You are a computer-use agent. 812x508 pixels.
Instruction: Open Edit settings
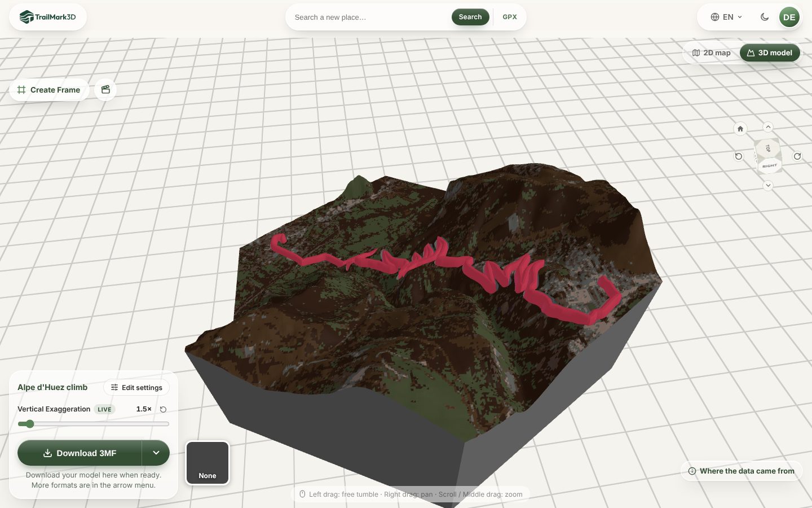pyautogui.click(x=136, y=387)
